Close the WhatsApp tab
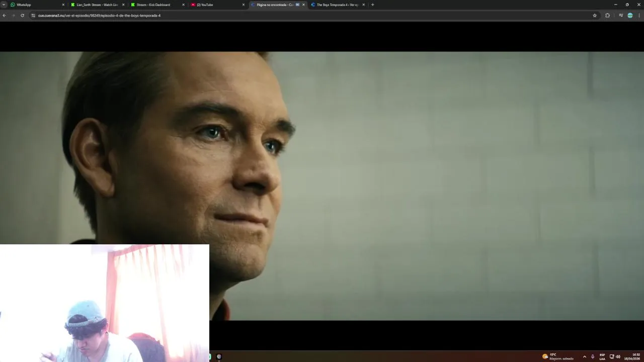Screen dimensions: 644x362 63,5
